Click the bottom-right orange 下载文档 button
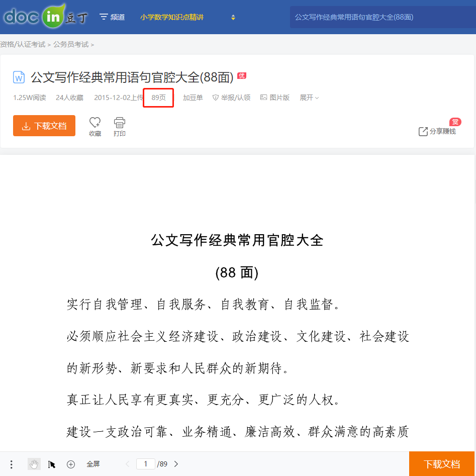 (442, 464)
